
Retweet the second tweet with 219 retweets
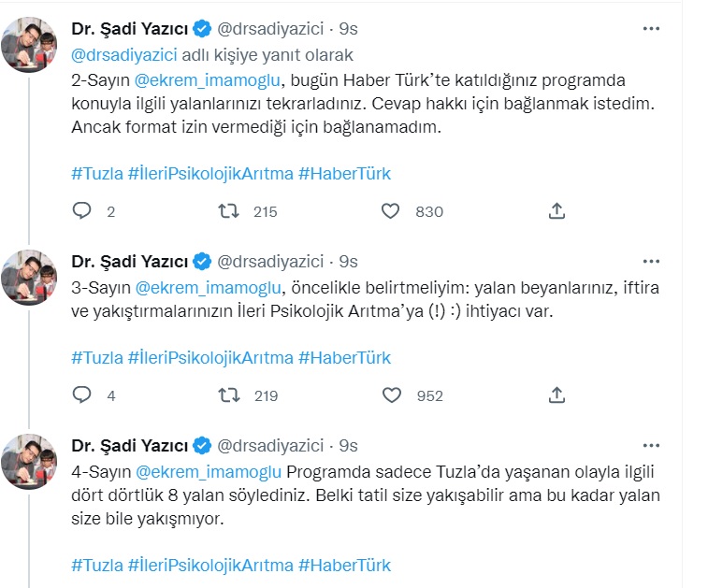pyautogui.click(x=227, y=395)
